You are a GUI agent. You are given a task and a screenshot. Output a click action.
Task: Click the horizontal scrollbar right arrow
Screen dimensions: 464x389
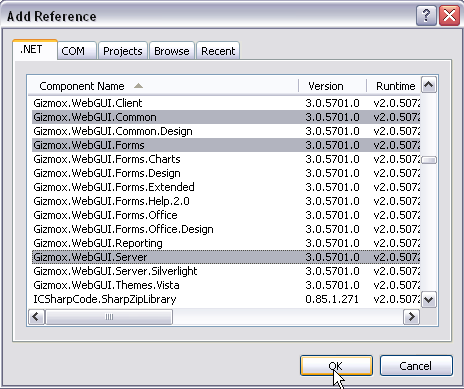[x=412, y=317]
